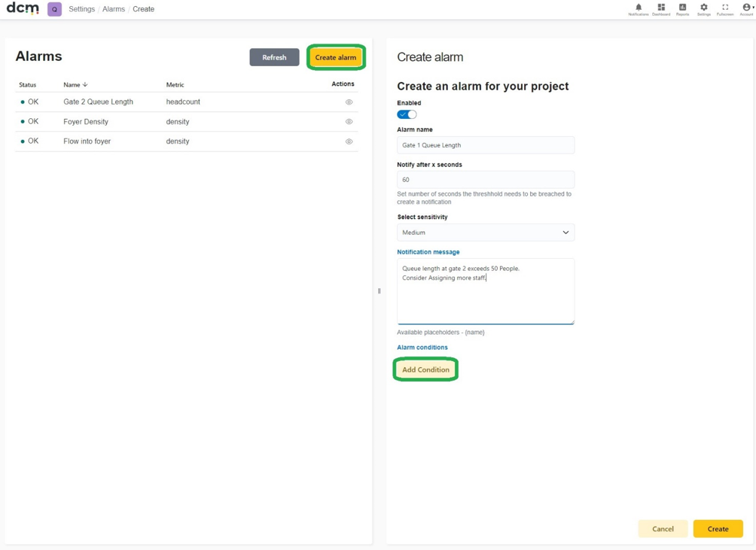This screenshot has height=550, width=756.
Task: Grab the panel divider handle
Action: tap(380, 291)
